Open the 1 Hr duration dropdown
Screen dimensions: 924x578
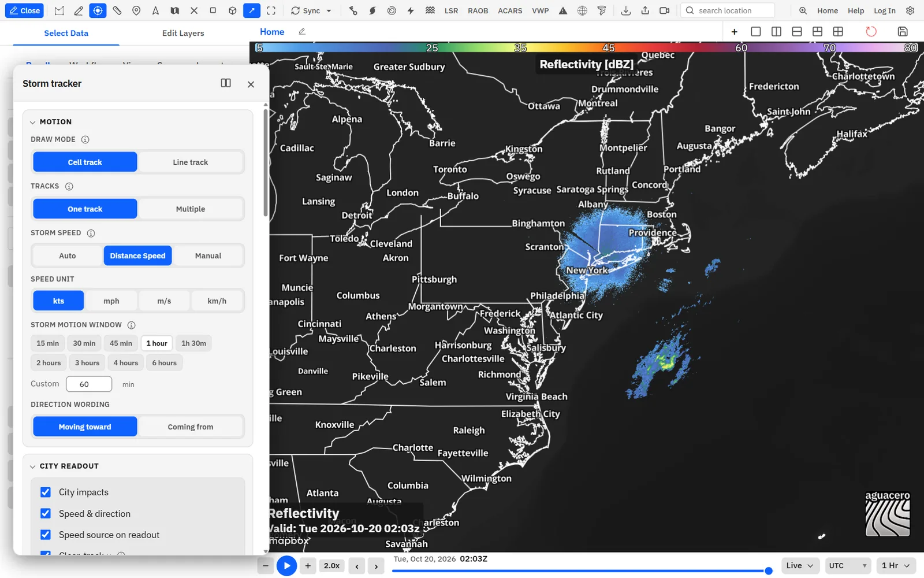click(x=896, y=565)
